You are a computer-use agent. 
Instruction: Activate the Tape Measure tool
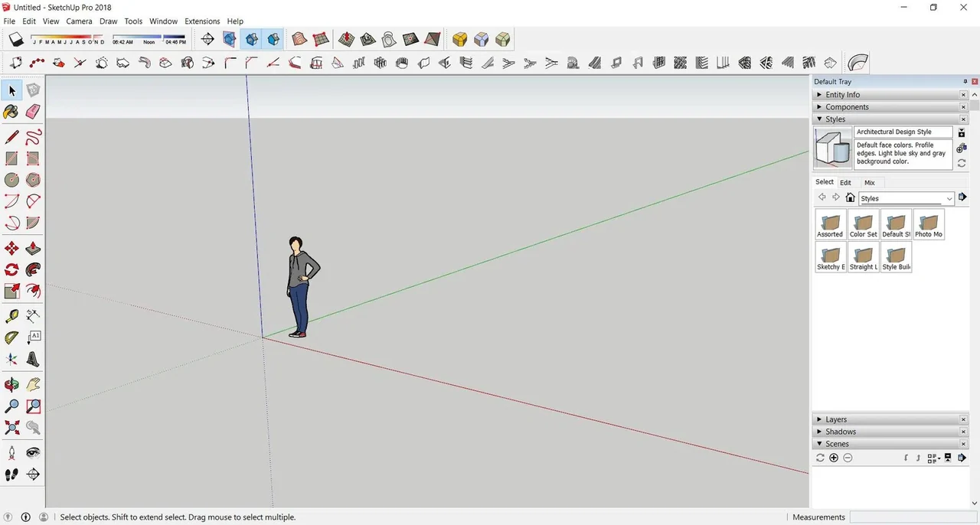(x=11, y=315)
